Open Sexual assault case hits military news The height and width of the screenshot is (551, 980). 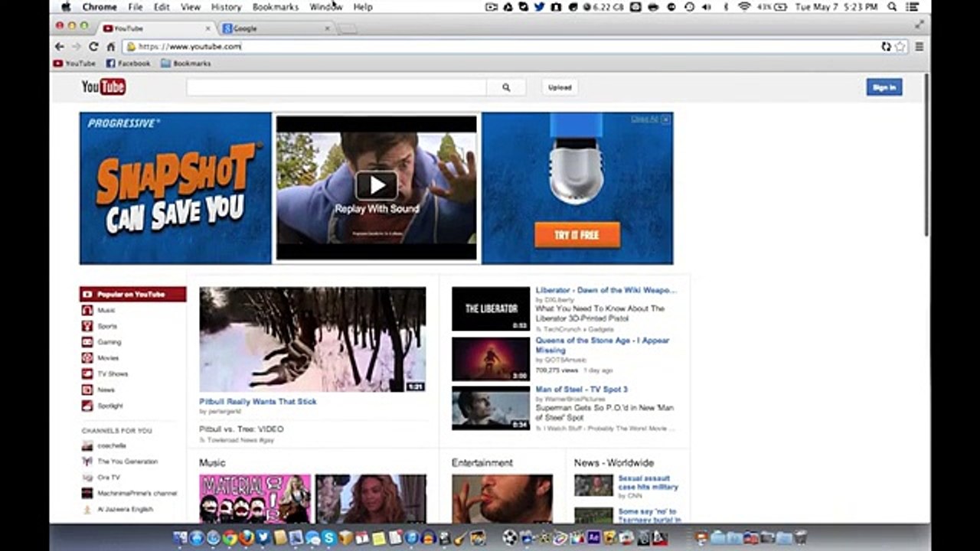click(x=648, y=483)
